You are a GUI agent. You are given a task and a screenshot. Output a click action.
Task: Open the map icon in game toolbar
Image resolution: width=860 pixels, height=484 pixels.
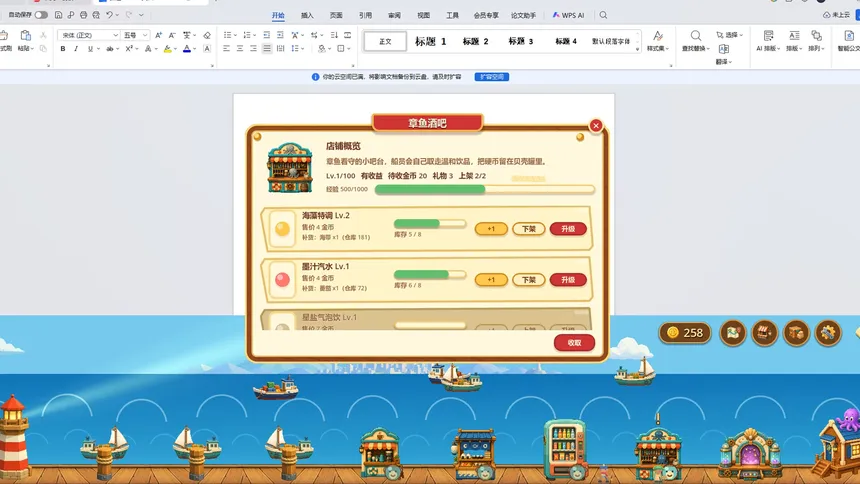733,333
